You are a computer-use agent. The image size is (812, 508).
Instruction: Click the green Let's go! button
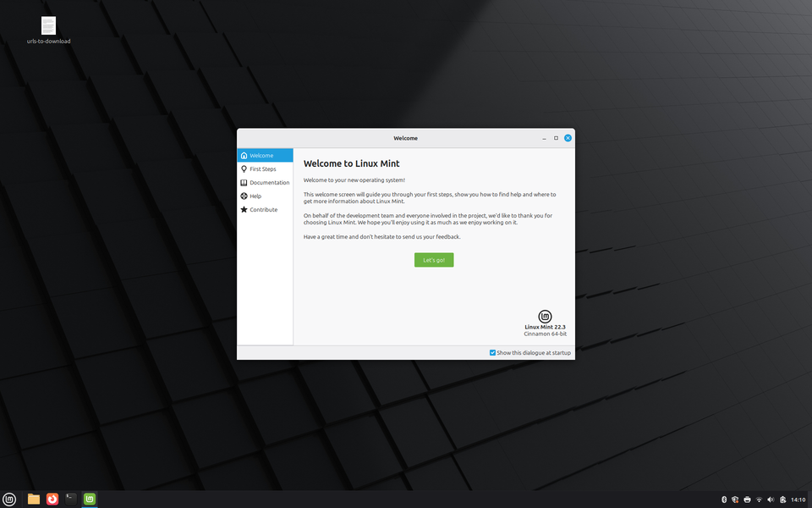tap(434, 260)
